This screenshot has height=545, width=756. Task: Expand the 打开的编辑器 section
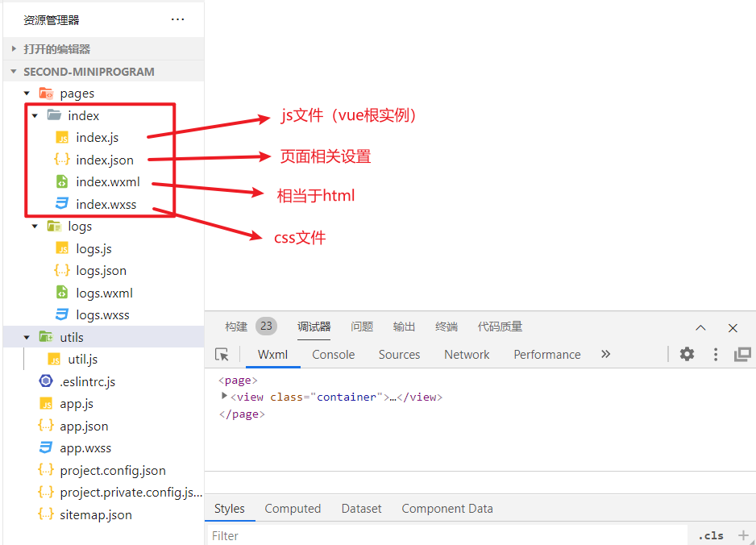(56, 49)
